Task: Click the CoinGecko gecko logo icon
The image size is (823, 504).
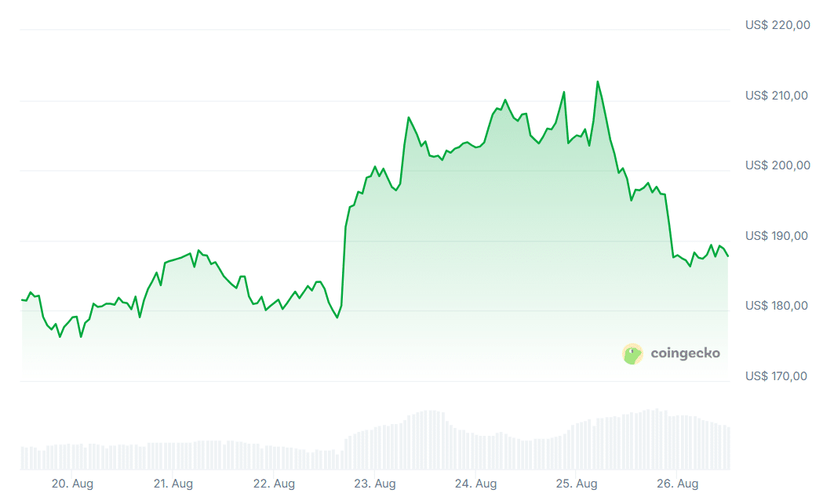Action: click(x=632, y=354)
